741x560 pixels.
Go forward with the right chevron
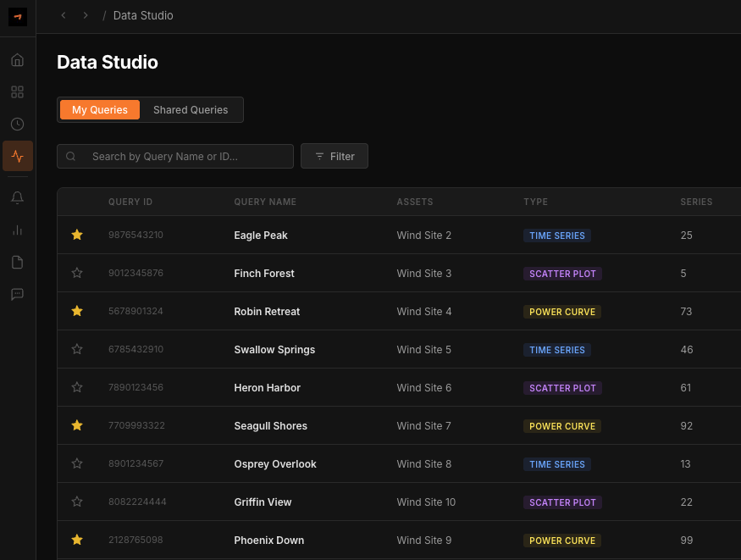click(x=86, y=15)
